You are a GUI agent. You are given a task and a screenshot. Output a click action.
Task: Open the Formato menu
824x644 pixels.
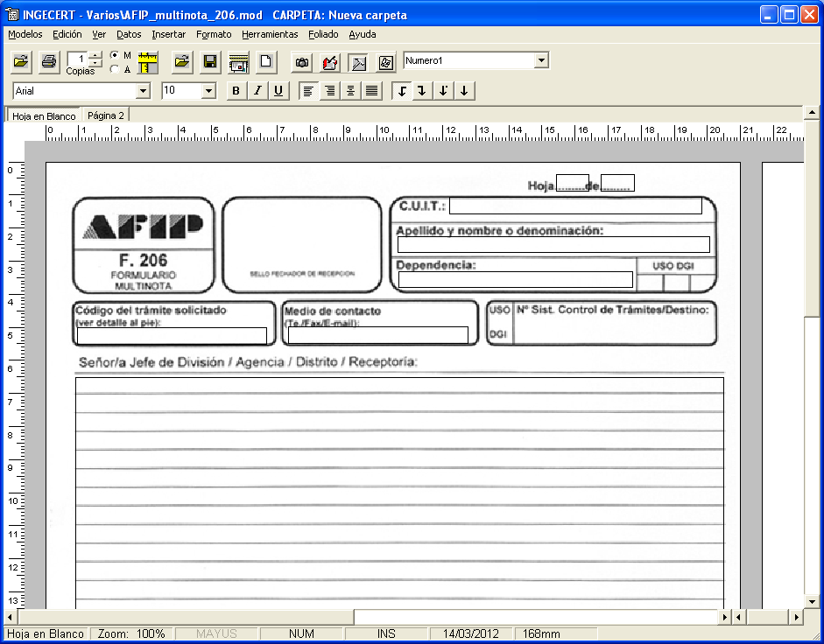click(x=214, y=34)
